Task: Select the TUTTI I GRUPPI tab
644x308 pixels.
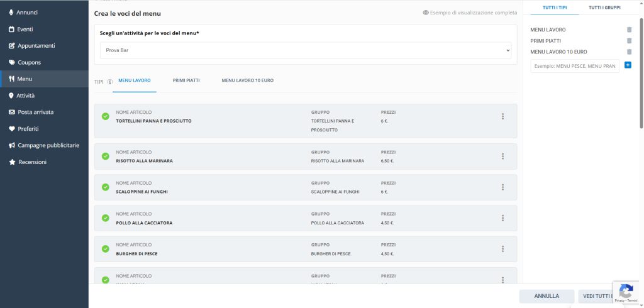Action: [604, 8]
